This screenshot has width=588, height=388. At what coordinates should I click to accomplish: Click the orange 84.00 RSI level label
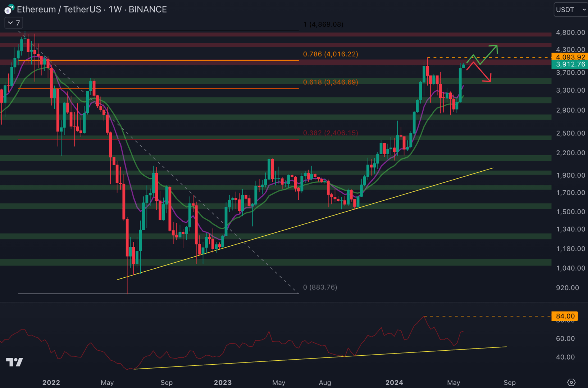click(x=565, y=316)
